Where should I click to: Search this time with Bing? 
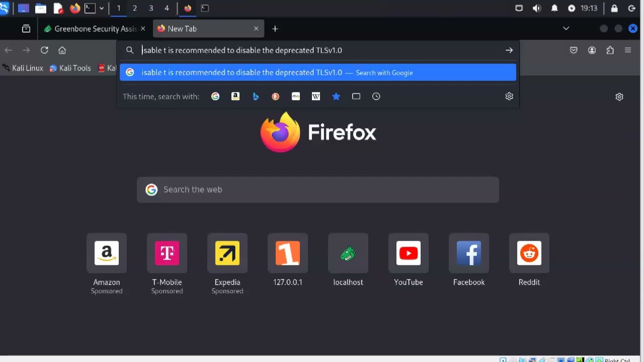[x=256, y=97]
